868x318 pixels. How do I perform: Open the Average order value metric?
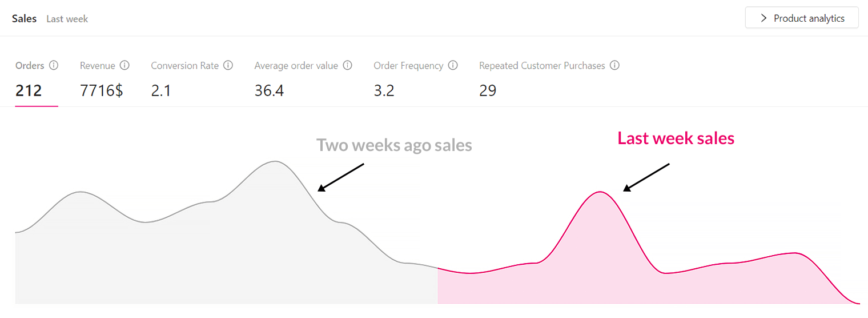(x=296, y=79)
